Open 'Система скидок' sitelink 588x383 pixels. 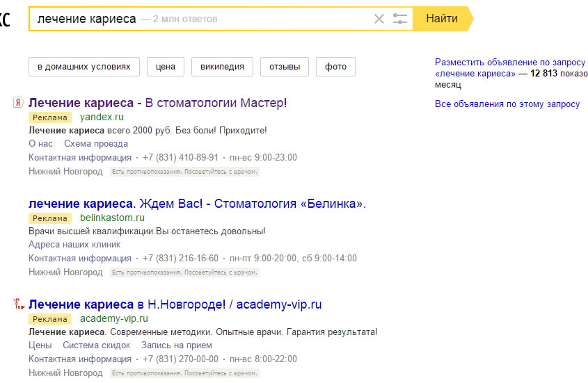point(96,345)
